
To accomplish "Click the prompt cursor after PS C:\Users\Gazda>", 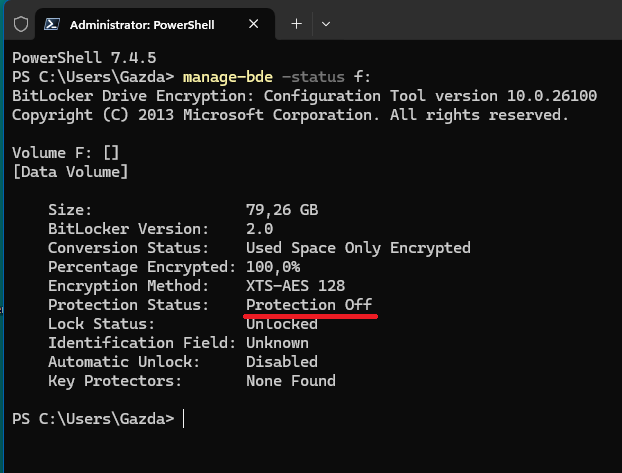I will tap(183, 419).
